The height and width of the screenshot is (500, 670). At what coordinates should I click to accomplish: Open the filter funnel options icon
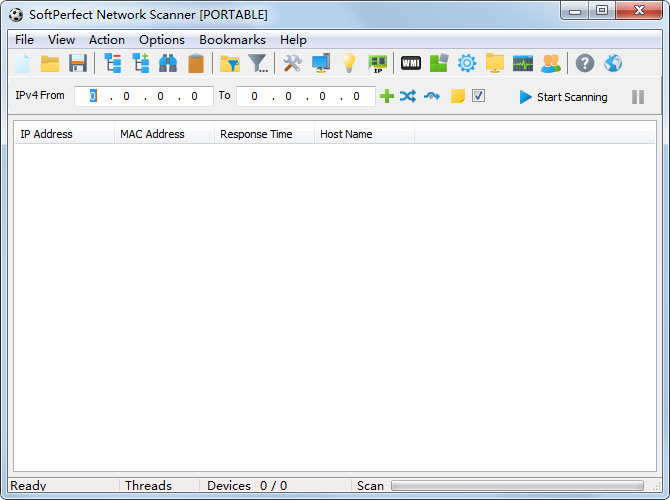[258, 64]
